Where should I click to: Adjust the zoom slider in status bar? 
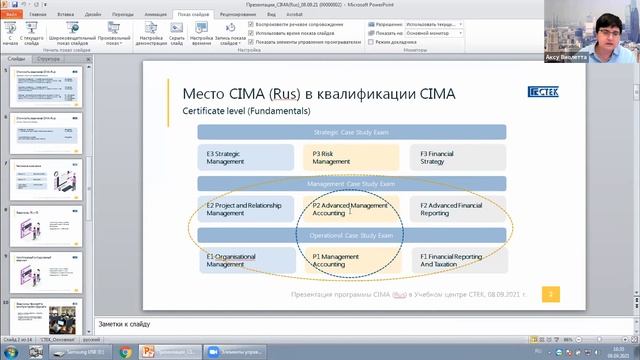click(x=599, y=340)
